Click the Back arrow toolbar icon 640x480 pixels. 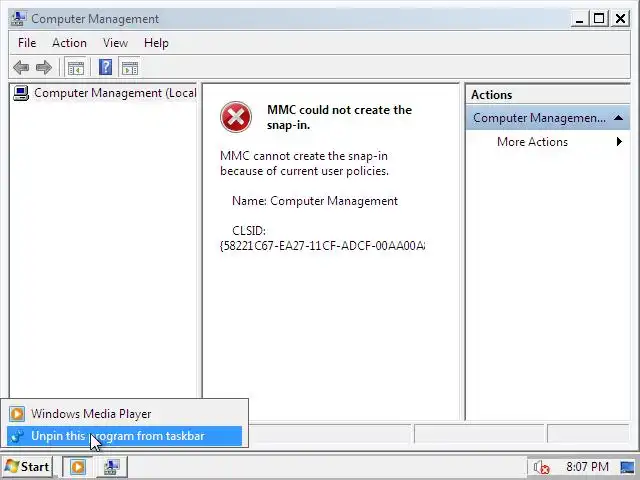(21, 67)
